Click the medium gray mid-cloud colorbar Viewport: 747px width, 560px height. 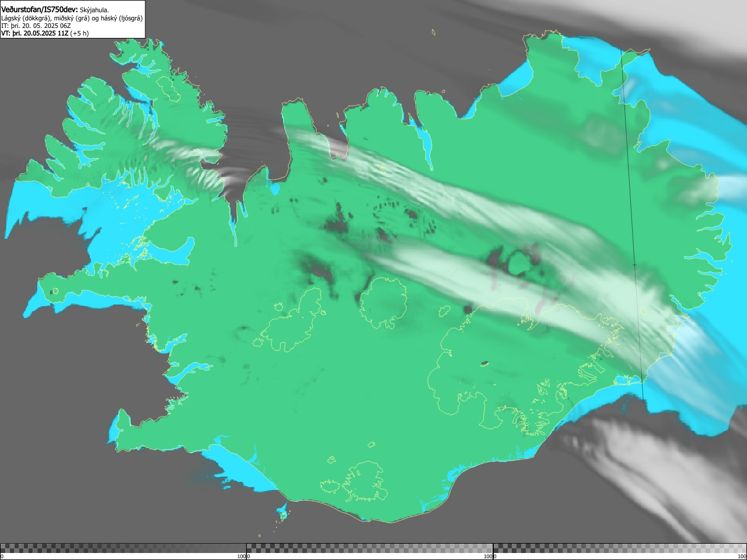pyautogui.click(x=369, y=548)
